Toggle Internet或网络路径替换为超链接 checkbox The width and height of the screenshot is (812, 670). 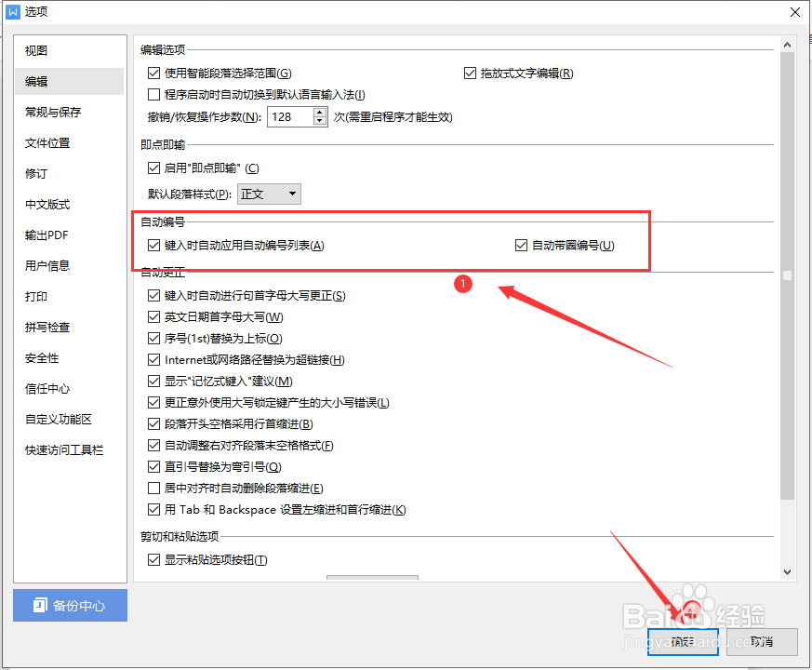pyautogui.click(x=153, y=359)
